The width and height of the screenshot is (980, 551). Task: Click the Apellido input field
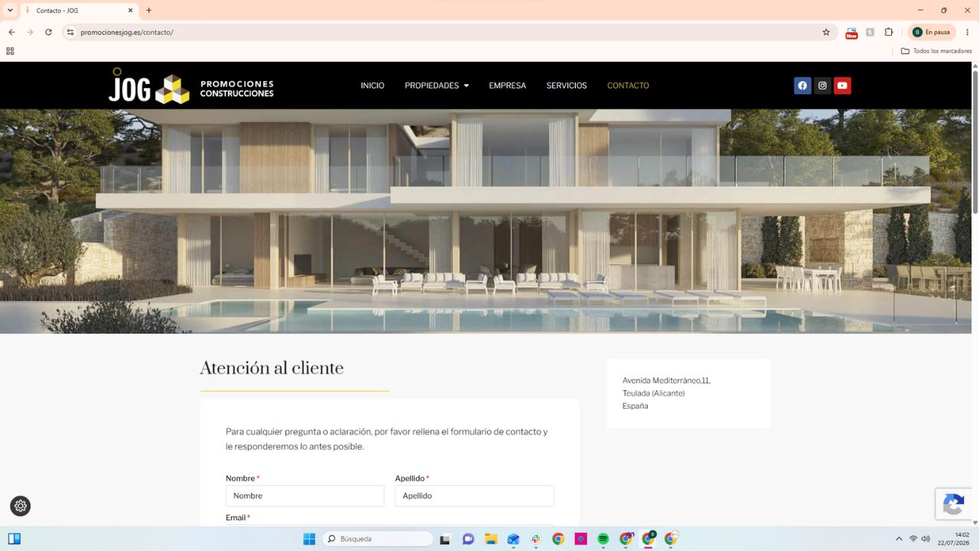(474, 496)
